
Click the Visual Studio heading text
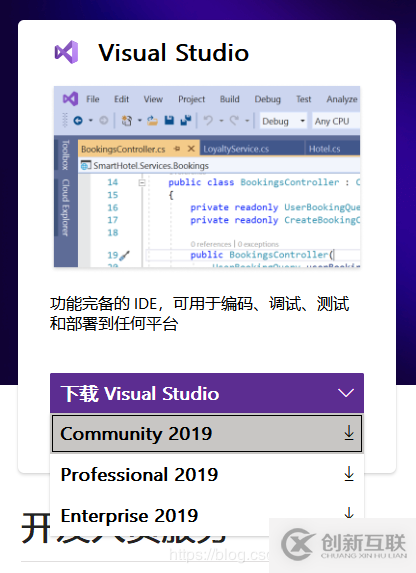click(174, 53)
